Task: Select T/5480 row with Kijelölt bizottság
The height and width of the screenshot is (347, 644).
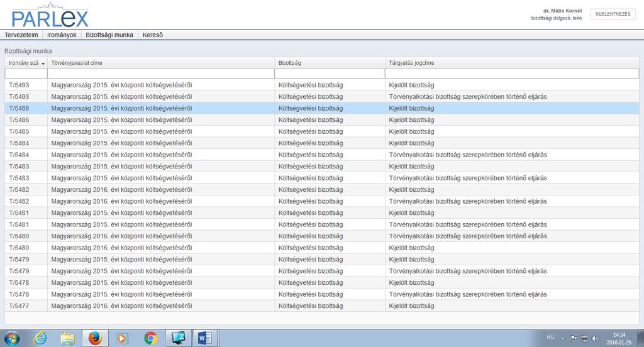Action: coord(322,248)
